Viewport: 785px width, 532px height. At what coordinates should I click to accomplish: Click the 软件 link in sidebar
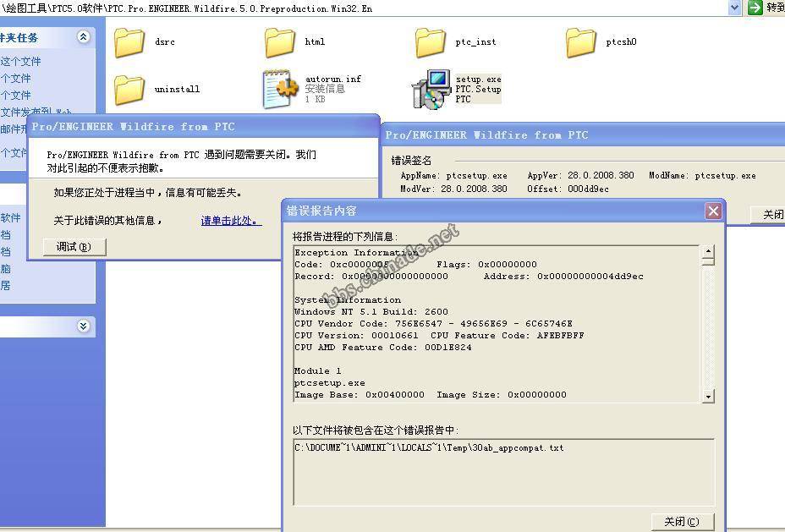[10, 218]
